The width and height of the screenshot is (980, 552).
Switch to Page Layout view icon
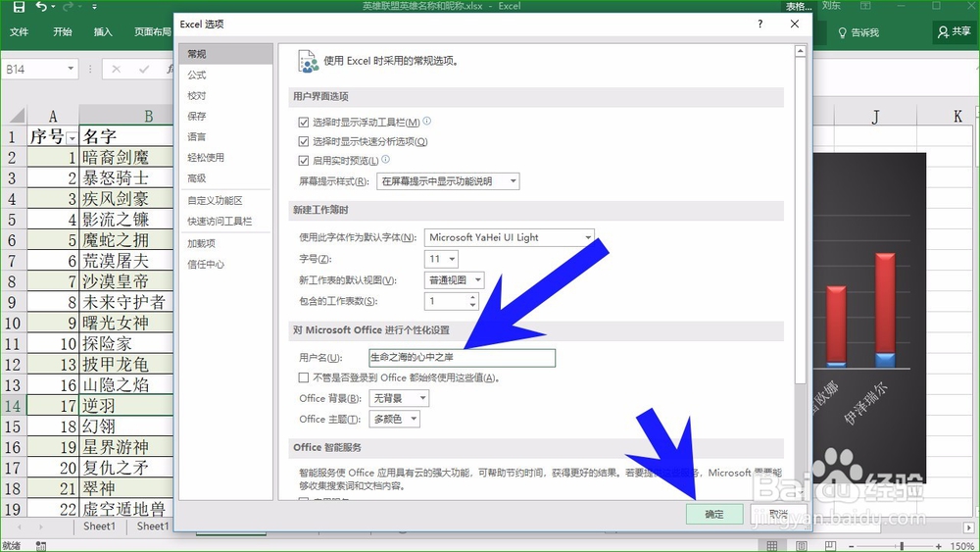click(x=802, y=546)
